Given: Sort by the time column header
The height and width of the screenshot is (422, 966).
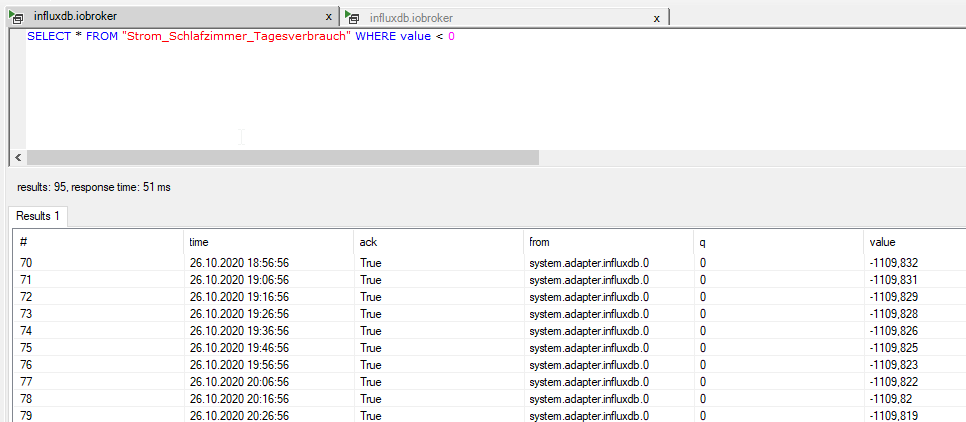Looking at the screenshot, I should [269, 242].
